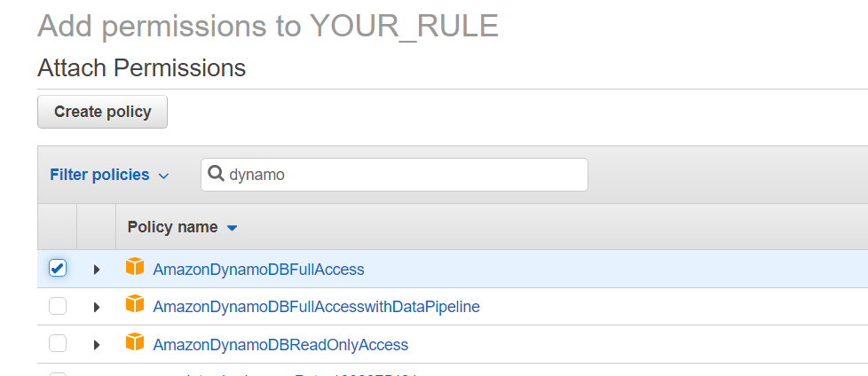The image size is (868, 376).
Task: Check the AmazonDynamoDBReadOnlyAccess checkbox
Action: 58,343
